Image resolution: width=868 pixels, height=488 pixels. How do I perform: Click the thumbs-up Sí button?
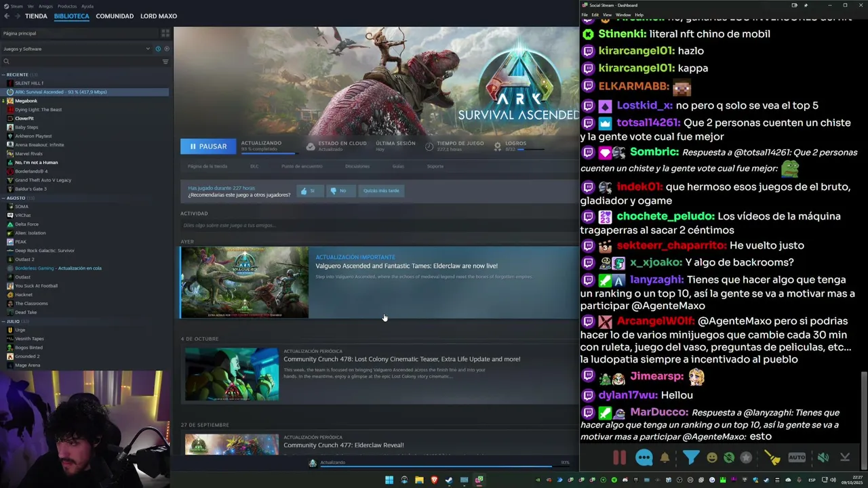point(309,191)
